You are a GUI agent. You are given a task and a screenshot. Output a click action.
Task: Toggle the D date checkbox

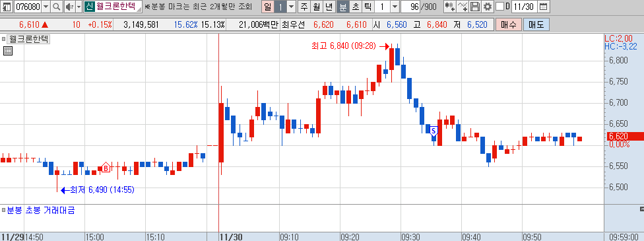(499, 7)
